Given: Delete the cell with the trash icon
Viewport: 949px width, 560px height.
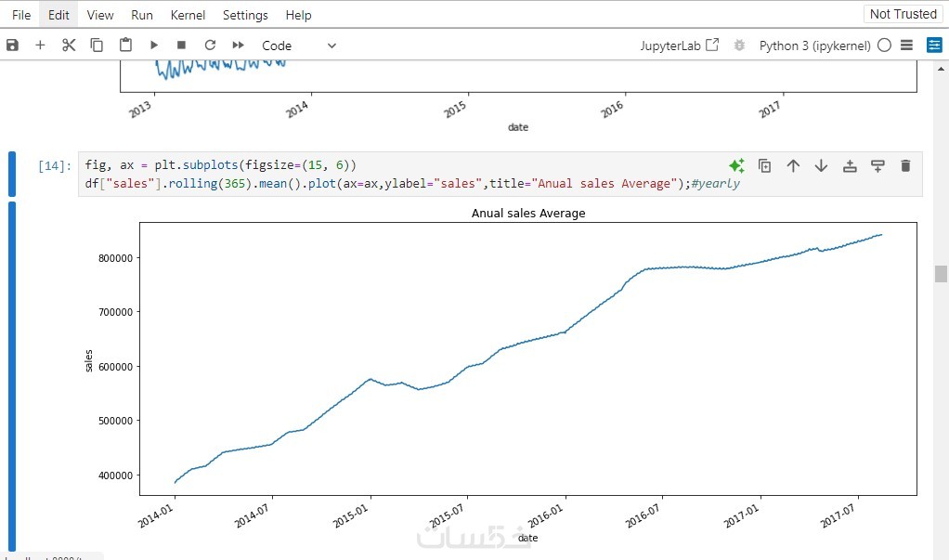Looking at the screenshot, I should 905,166.
